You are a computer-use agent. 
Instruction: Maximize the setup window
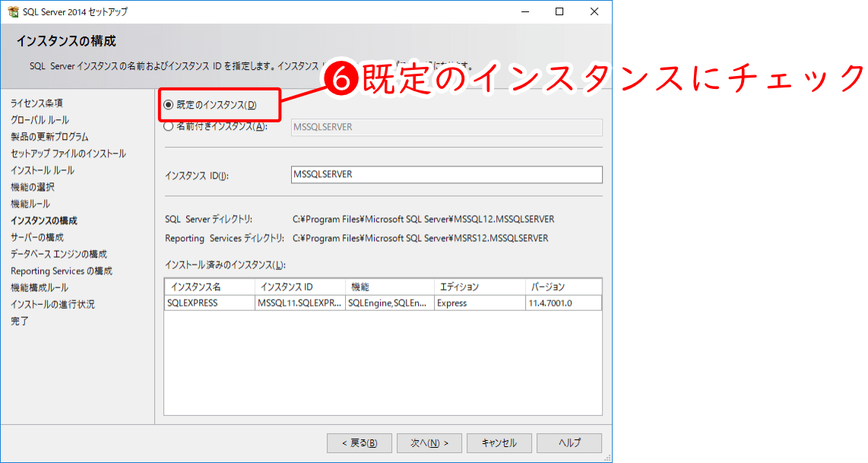(x=559, y=11)
